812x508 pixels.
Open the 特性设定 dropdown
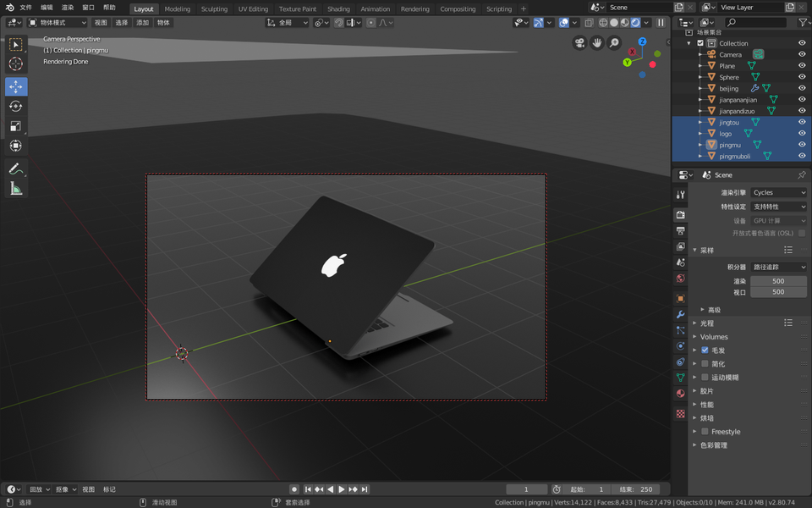778,207
